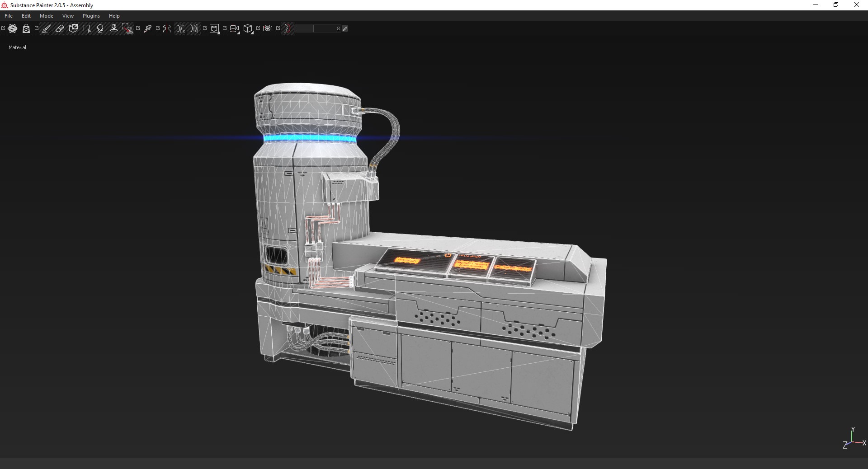Select the Projection tool
The height and width of the screenshot is (469, 868).
coord(73,28)
